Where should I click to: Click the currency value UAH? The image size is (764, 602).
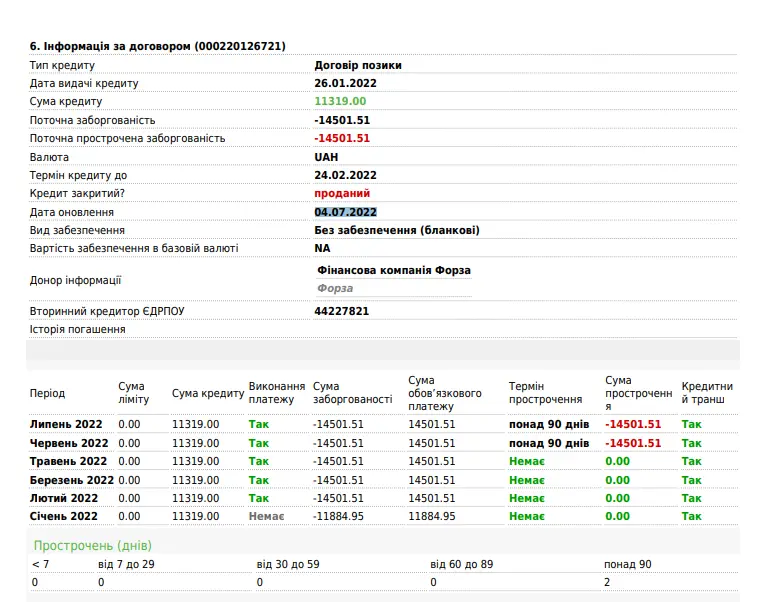[326, 157]
